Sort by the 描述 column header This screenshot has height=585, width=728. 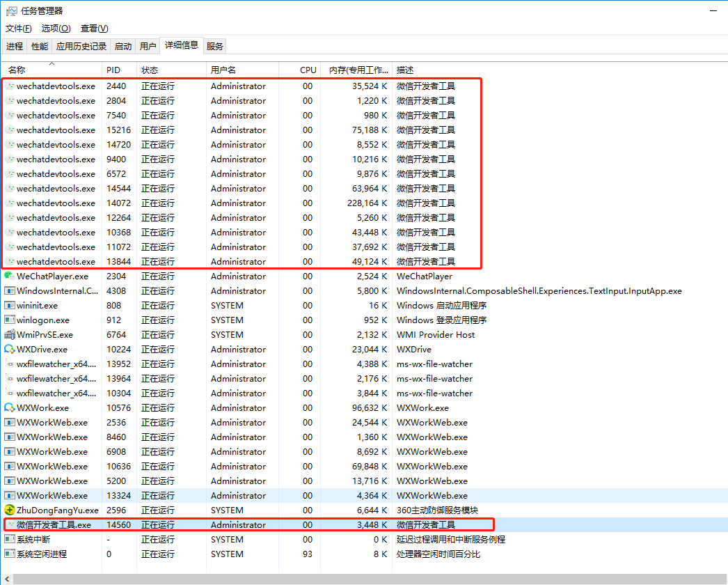click(x=560, y=70)
